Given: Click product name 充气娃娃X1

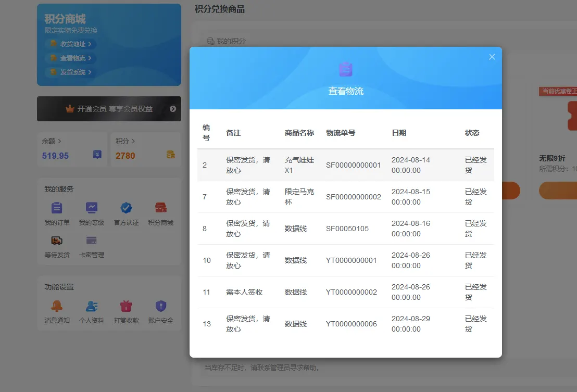Looking at the screenshot, I should click(299, 165).
